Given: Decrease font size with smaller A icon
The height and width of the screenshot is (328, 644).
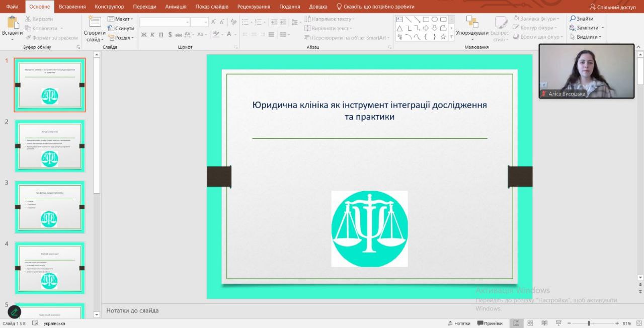Looking at the screenshot, I should pyautogui.click(x=222, y=22).
